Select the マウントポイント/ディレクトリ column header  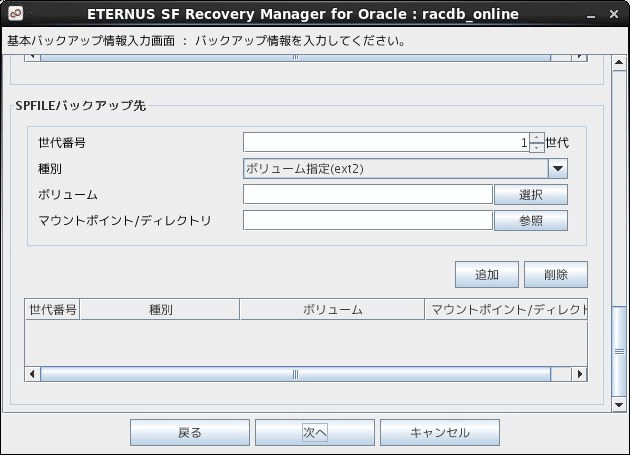[507, 309]
